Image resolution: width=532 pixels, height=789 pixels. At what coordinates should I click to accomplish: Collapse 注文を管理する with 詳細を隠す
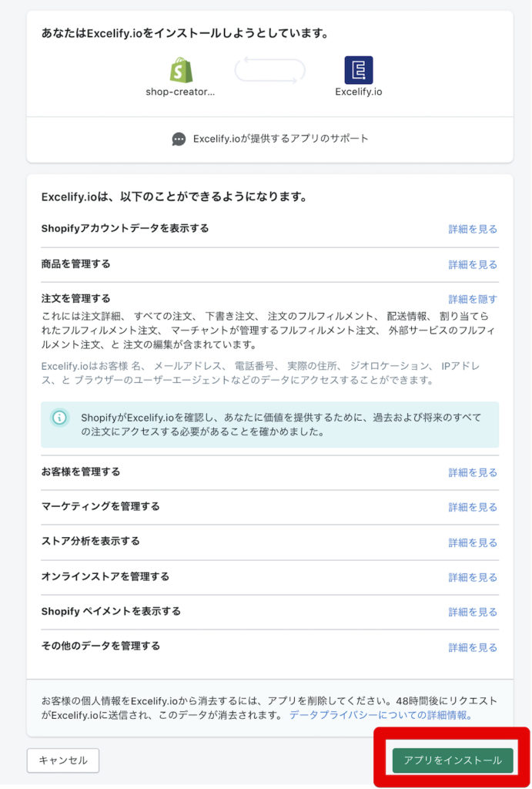coord(473,300)
